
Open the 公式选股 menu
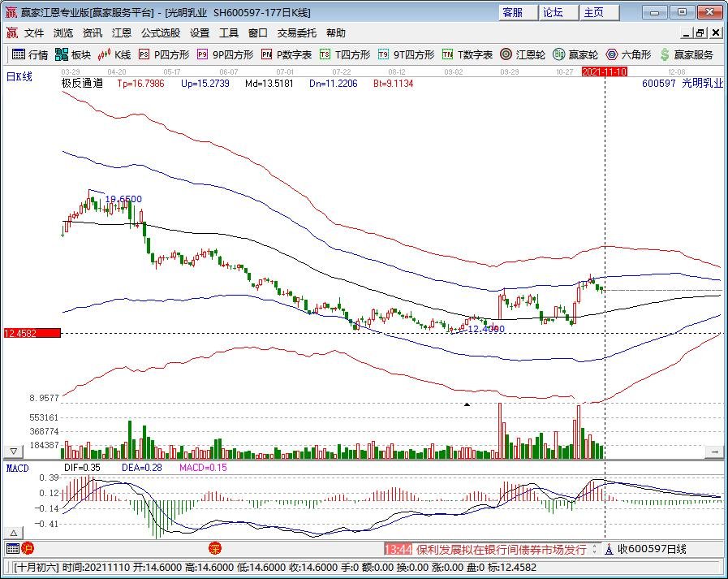click(161, 33)
